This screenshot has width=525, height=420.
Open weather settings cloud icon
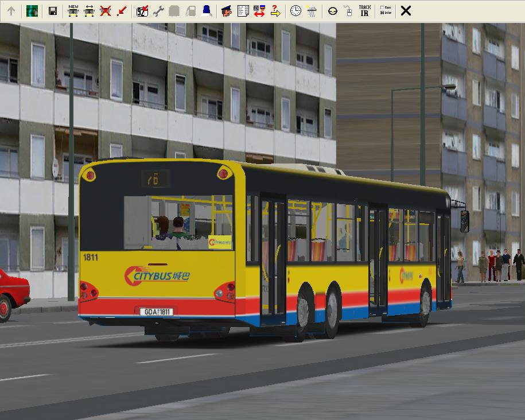pos(312,11)
